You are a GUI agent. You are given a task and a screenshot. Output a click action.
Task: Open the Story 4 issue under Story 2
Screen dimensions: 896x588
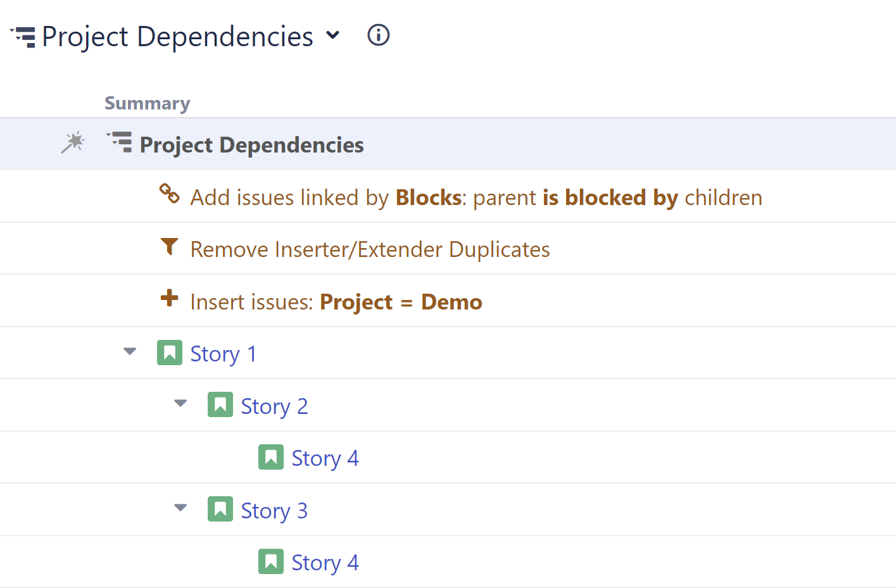coord(324,457)
